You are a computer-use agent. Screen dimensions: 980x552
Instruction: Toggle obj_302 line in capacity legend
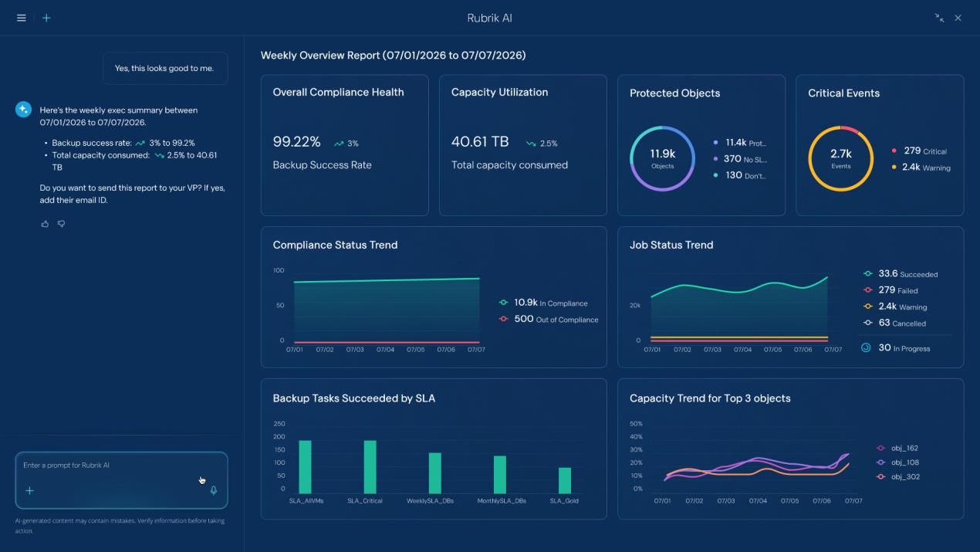pyautogui.click(x=897, y=477)
